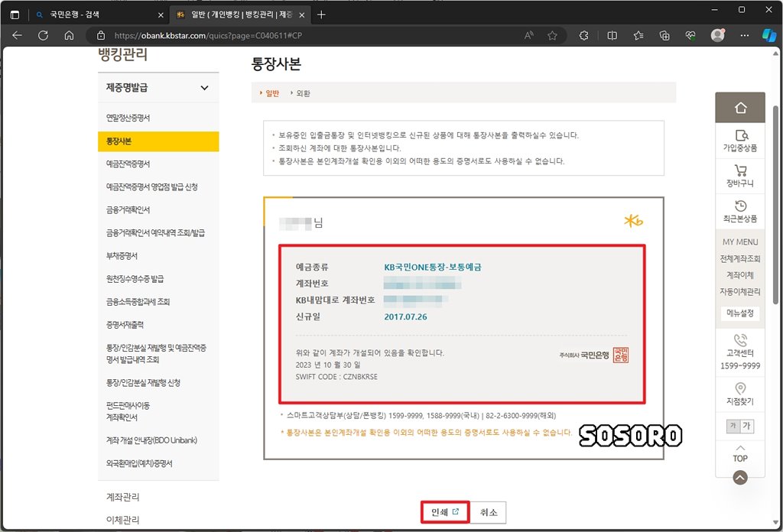Close the 국민은행 - 검색 tab

(x=161, y=15)
